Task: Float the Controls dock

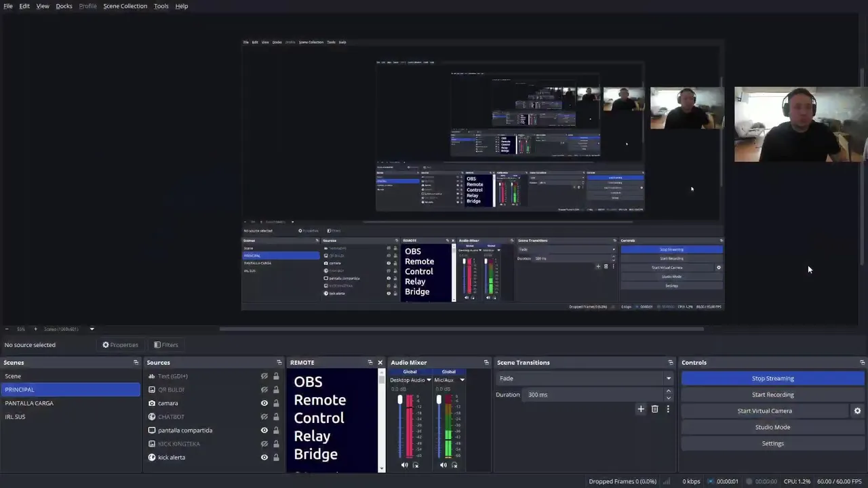Action: (x=862, y=363)
